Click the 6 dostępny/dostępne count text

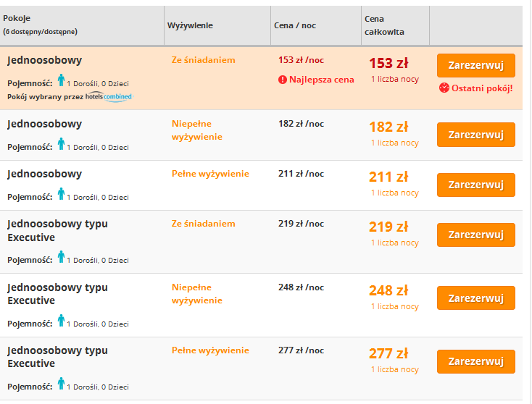tap(40, 32)
